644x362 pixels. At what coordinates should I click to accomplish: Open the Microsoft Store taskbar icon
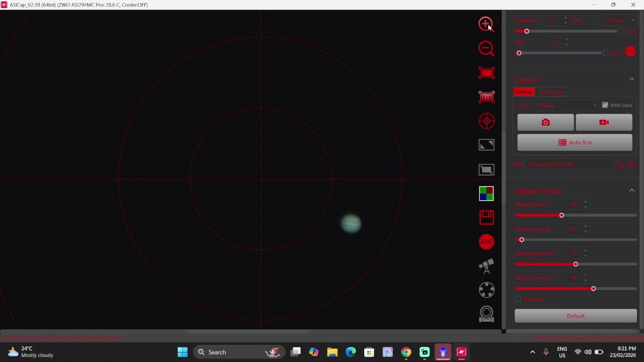click(369, 352)
